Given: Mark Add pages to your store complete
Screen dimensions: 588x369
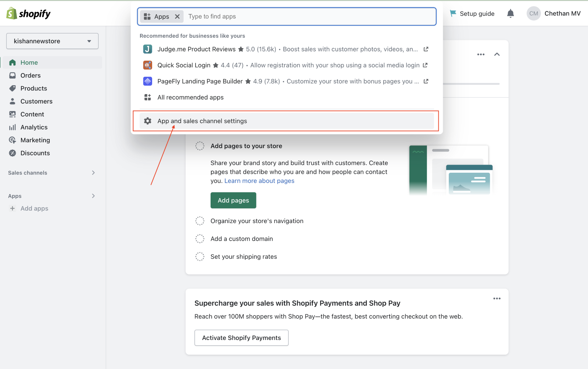Looking at the screenshot, I should coord(200,146).
